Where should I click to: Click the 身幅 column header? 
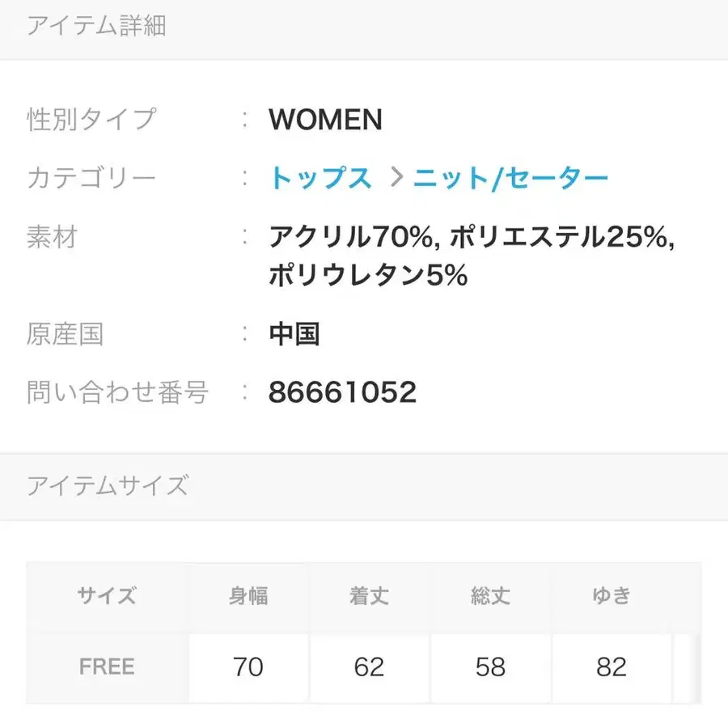(248, 597)
